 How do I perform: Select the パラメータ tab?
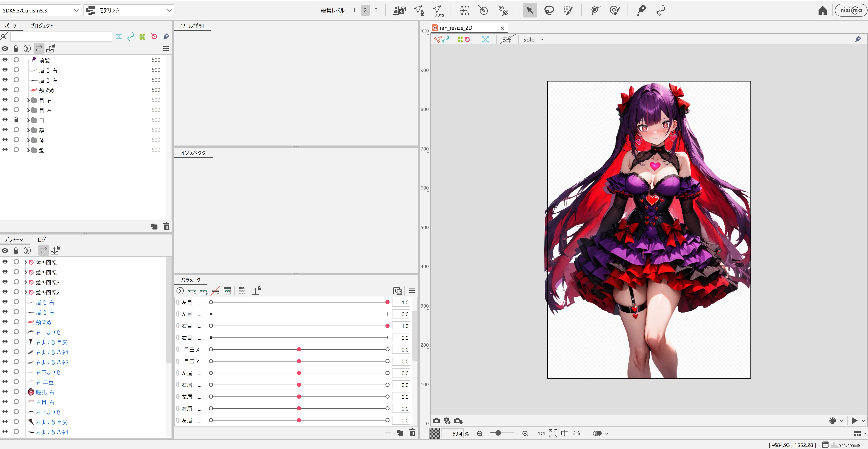click(x=191, y=280)
